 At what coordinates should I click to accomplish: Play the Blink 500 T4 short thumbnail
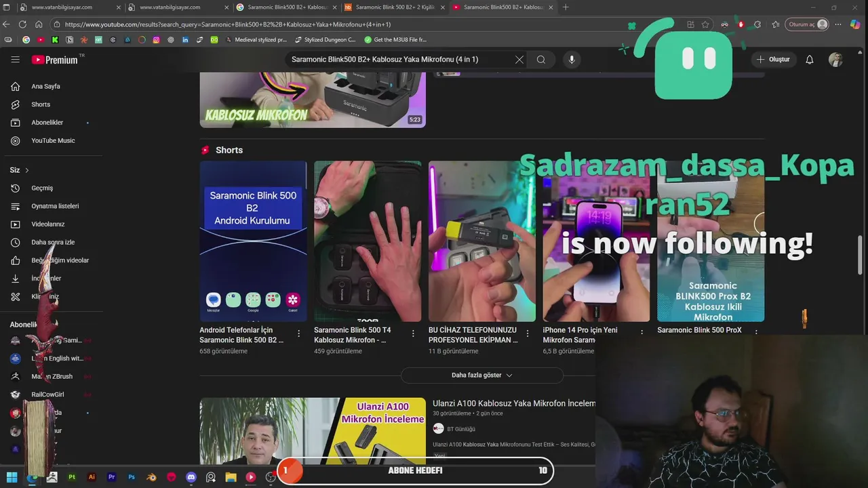click(x=368, y=241)
